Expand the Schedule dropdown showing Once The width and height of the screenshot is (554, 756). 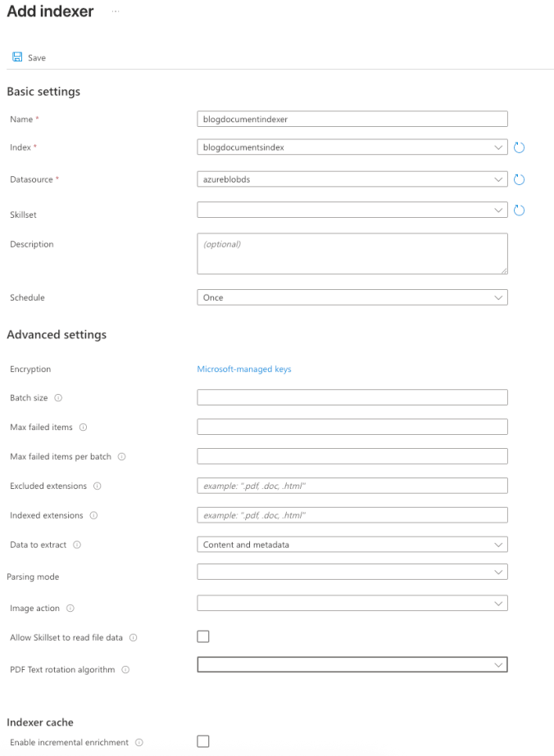(x=352, y=297)
